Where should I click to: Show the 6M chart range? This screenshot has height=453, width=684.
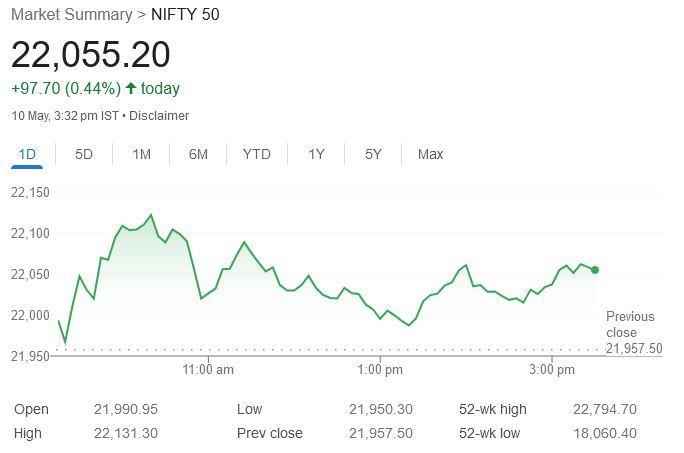tap(198, 154)
